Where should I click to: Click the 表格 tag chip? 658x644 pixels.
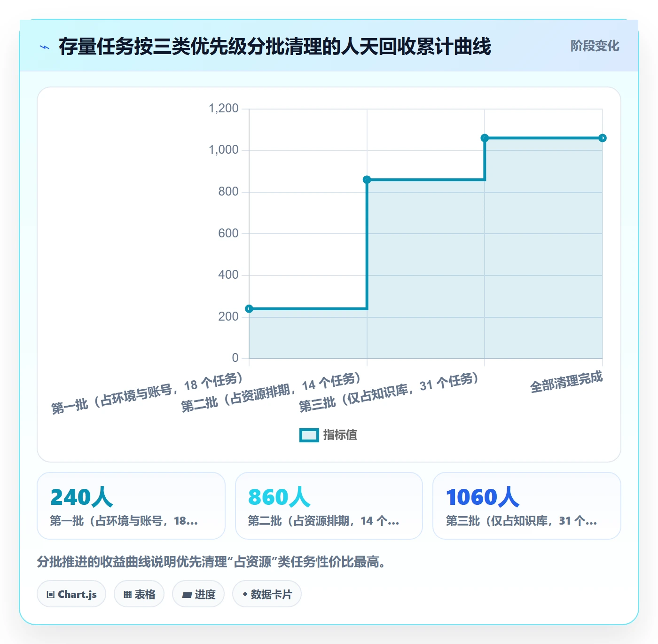tap(139, 594)
